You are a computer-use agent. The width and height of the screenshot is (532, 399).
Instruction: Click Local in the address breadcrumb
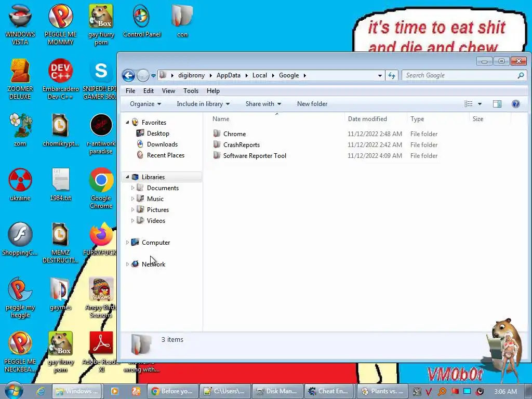260,75
